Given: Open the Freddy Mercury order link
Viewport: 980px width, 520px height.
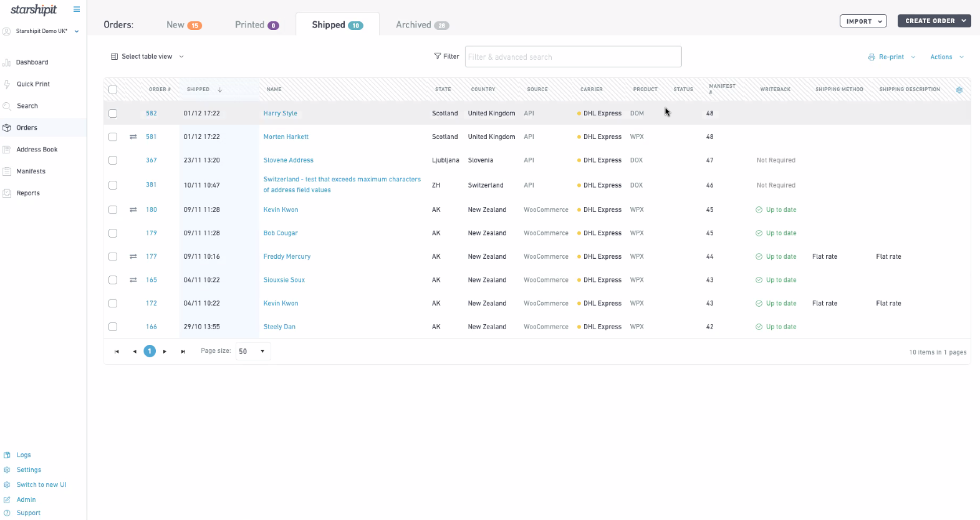Looking at the screenshot, I should [287, 257].
